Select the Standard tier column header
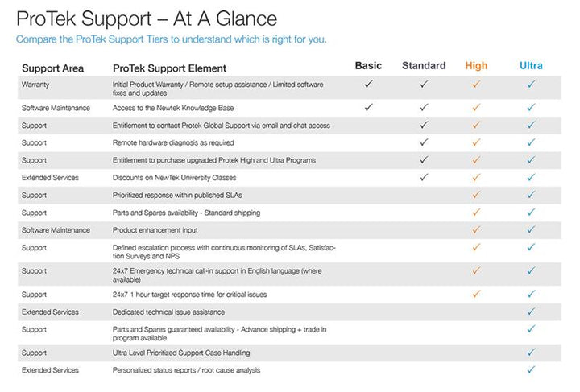The image size is (580, 392). (424, 66)
